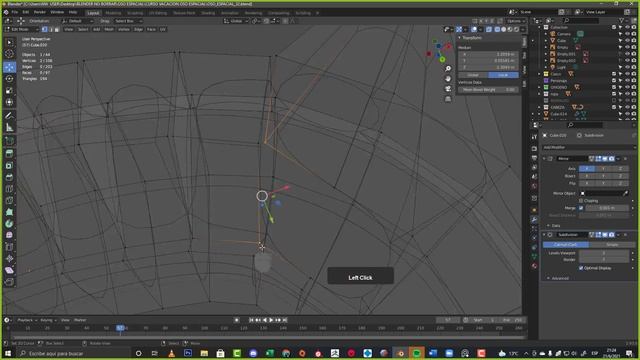This screenshot has width=640, height=360.
Task: Click the Merge distance value field
Action: 607,208
